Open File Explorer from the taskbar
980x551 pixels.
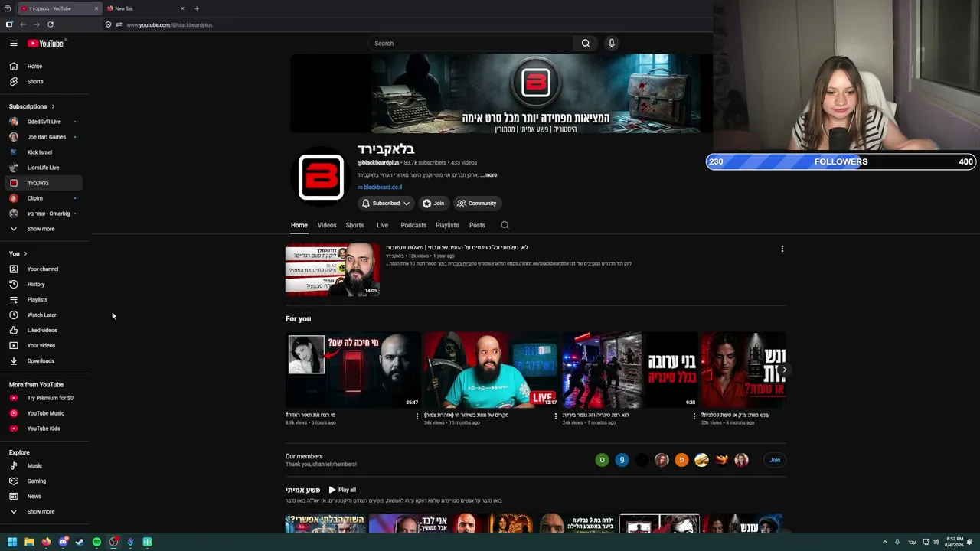(29, 542)
